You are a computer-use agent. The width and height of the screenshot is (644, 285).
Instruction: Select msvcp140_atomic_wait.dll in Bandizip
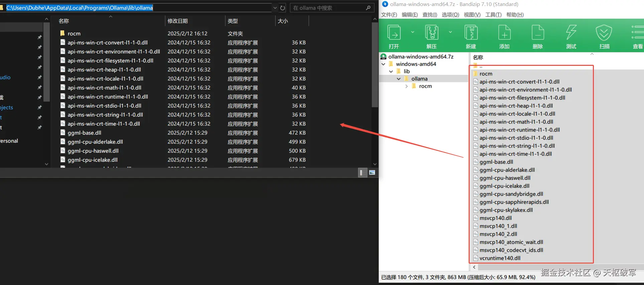pos(511,242)
